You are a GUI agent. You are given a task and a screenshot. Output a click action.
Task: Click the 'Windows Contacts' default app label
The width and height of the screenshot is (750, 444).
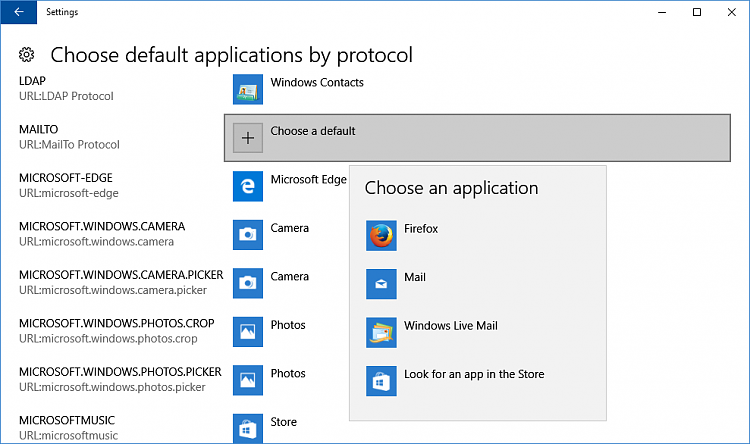coord(317,82)
